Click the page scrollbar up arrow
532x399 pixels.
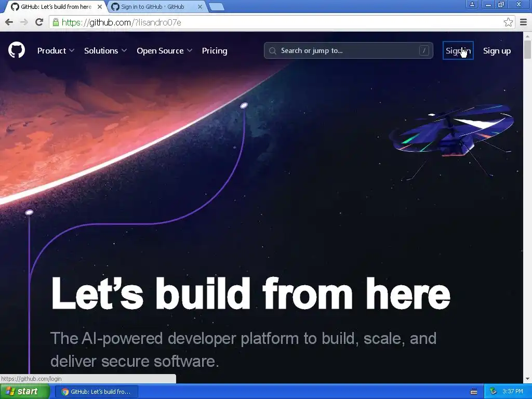(527, 36)
